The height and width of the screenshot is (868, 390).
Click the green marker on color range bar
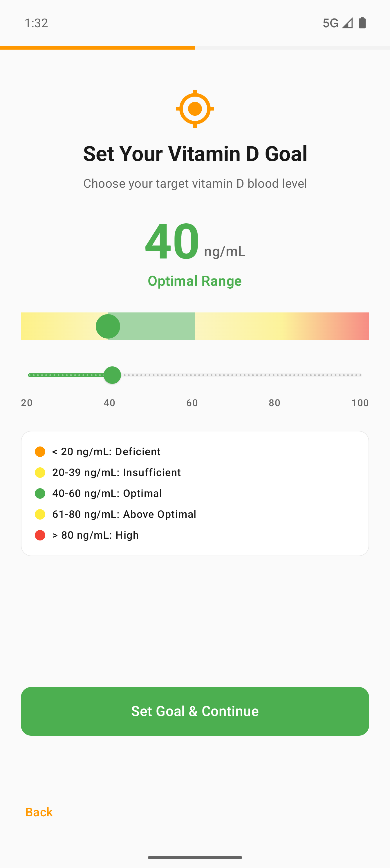tap(108, 326)
